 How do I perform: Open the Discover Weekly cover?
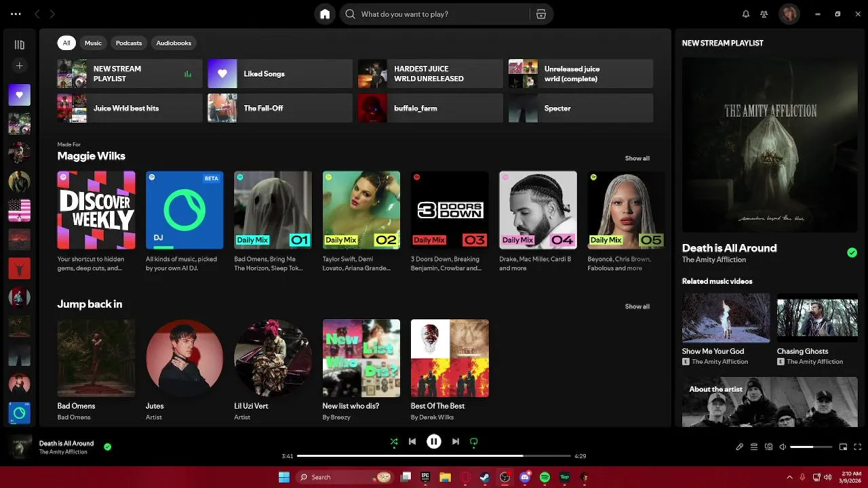96,210
